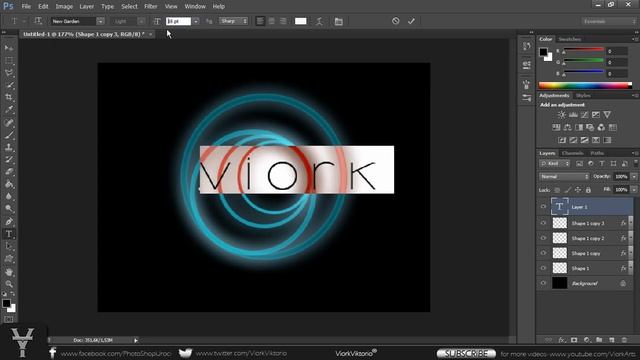Viewport: 640px width, 360px height.
Task: Toggle visibility of Shape 1 layer
Action: pos(543,268)
